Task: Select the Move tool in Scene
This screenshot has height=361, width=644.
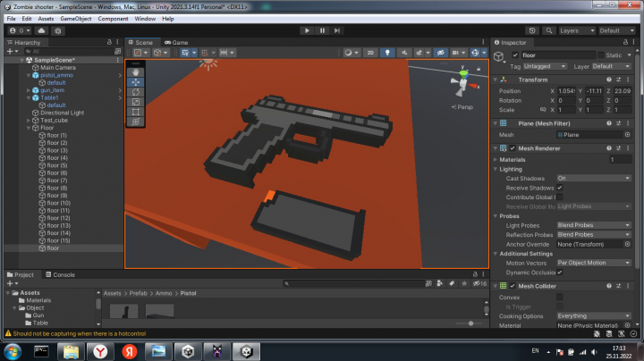Action: [136, 82]
